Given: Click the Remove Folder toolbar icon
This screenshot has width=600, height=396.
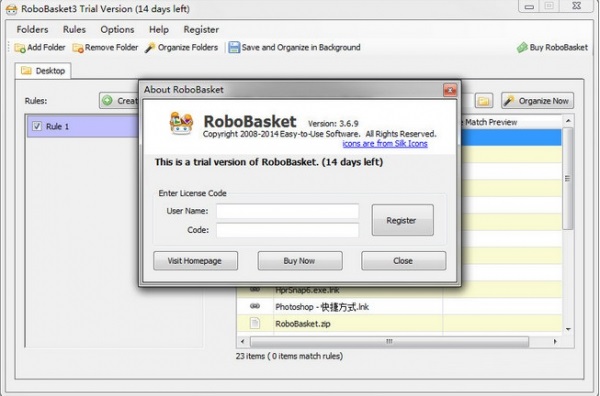Looking at the screenshot, I should pyautogui.click(x=78, y=48).
